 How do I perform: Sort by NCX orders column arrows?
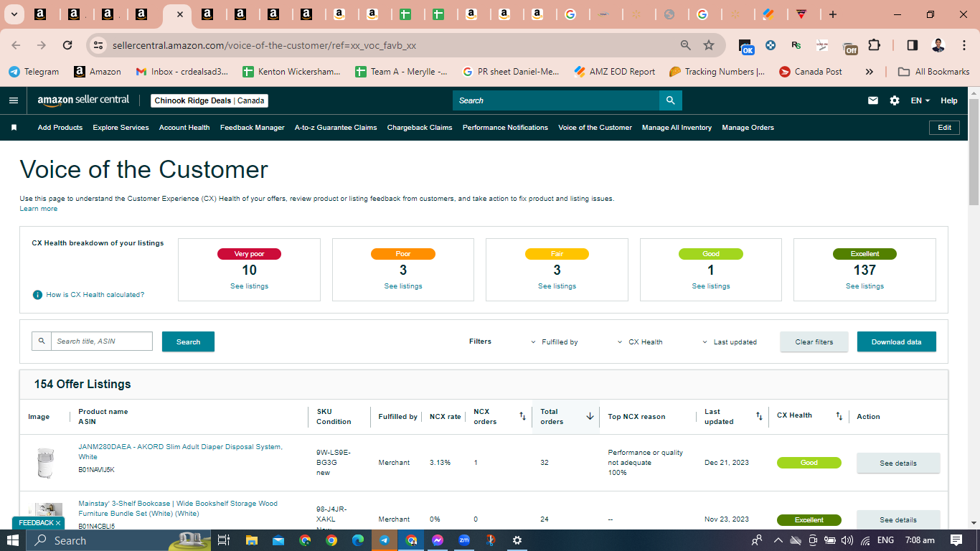click(x=523, y=416)
